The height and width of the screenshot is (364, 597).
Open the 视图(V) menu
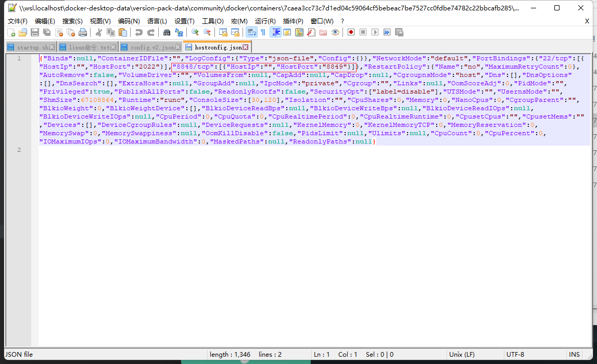(100, 21)
